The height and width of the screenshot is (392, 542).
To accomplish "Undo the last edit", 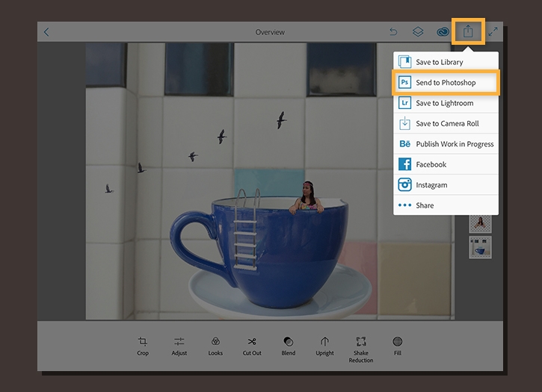I will [393, 32].
